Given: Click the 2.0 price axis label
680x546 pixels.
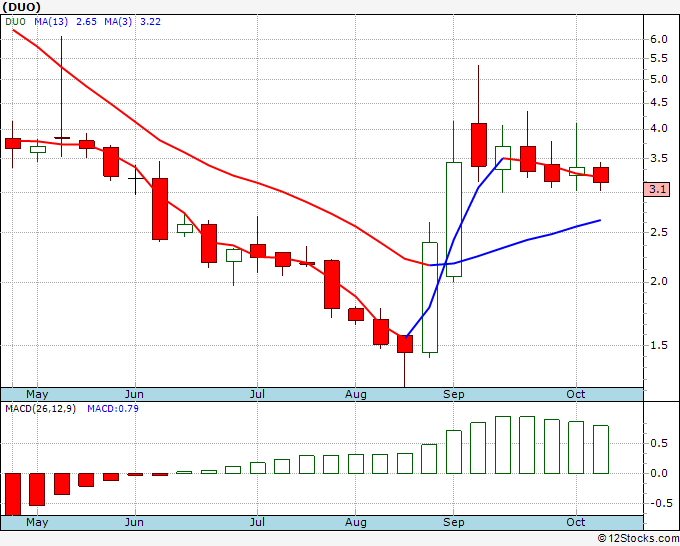Looking at the screenshot, I should [x=659, y=282].
